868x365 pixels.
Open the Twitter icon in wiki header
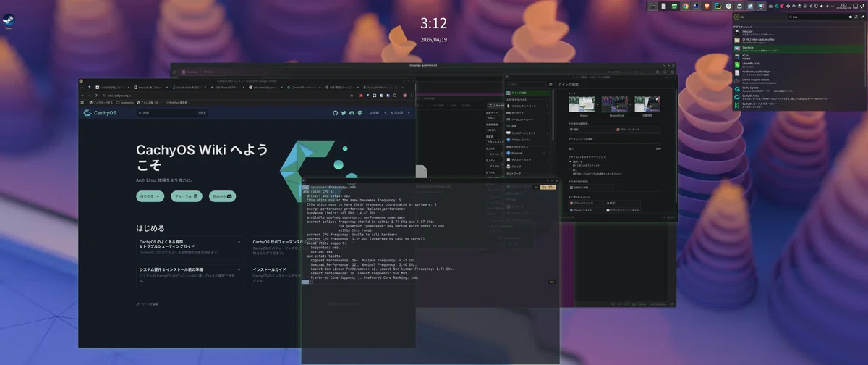coord(344,113)
